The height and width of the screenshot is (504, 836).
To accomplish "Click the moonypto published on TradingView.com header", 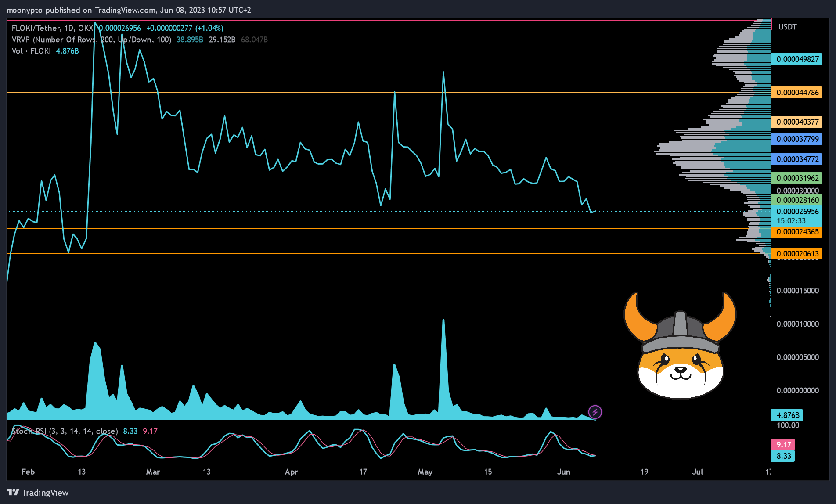I will click(x=129, y=10).
